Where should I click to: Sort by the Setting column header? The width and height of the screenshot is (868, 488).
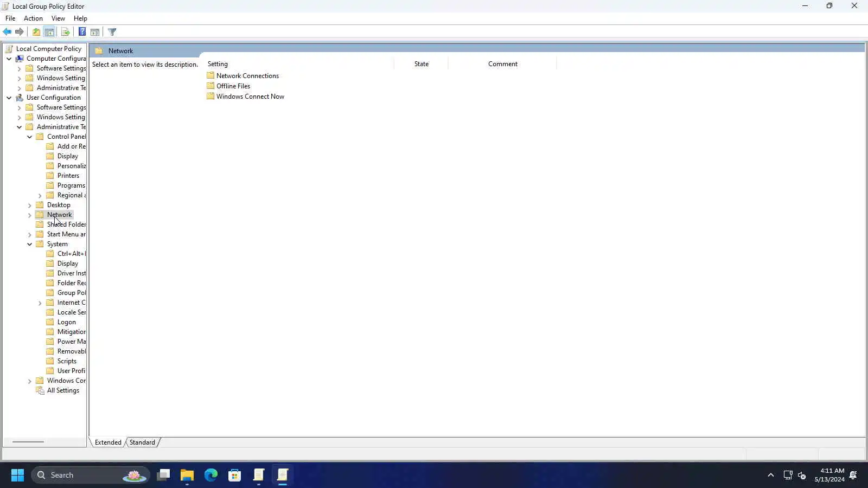click(x=299, y=64)
